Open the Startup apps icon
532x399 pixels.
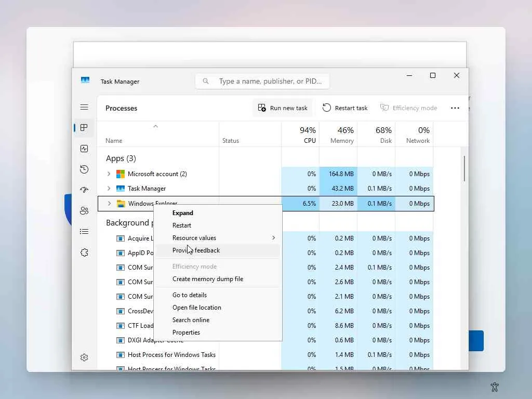[84, 190]
